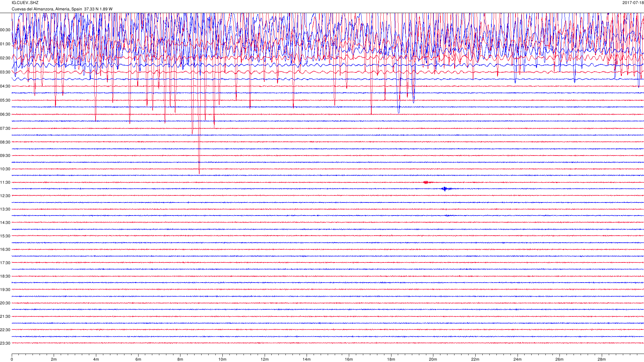Click the 04:30 time label
Screen dimensions: 644x362
(x=5, y=86)
